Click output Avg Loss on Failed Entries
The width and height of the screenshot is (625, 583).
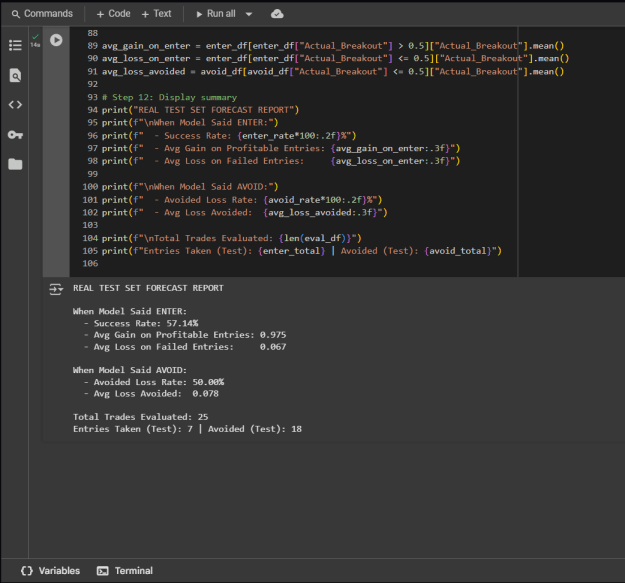(x=190, y=347)
